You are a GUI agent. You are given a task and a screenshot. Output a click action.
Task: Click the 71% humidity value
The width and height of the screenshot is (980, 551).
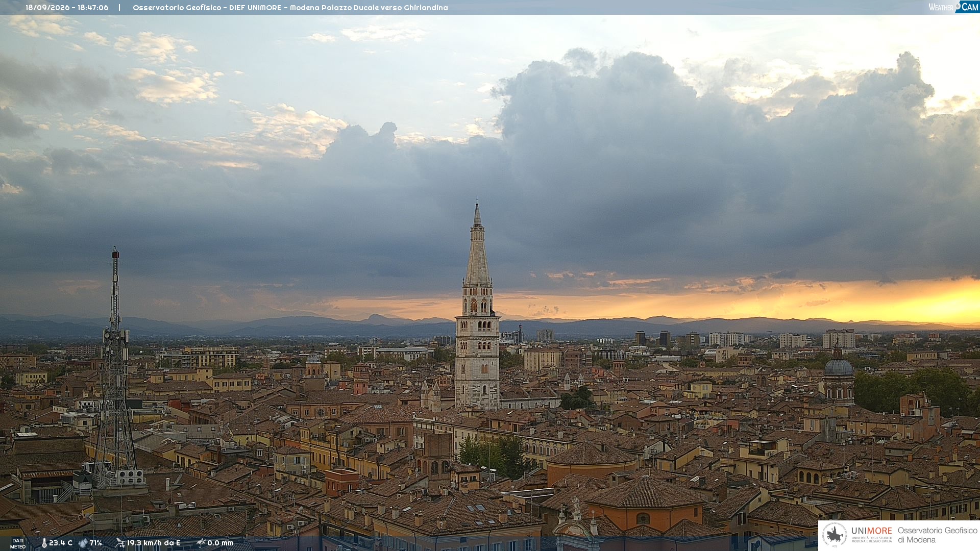tap(96, 543)
